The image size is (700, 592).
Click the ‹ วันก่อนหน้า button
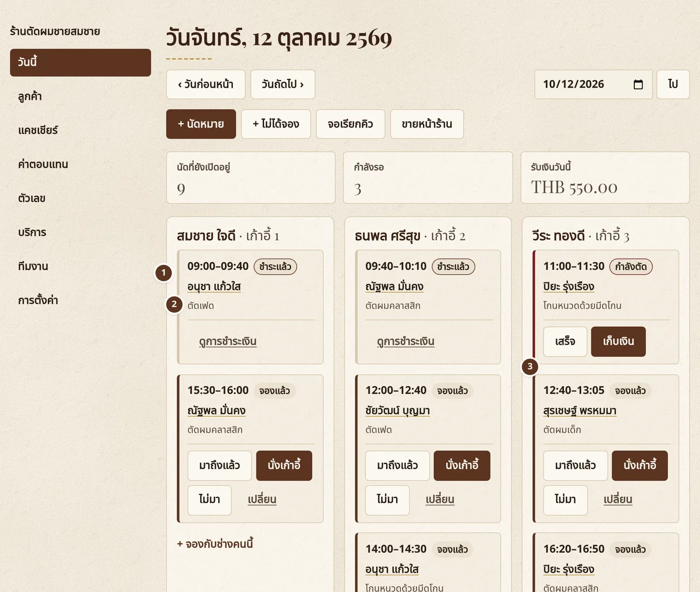pos(206,84)
